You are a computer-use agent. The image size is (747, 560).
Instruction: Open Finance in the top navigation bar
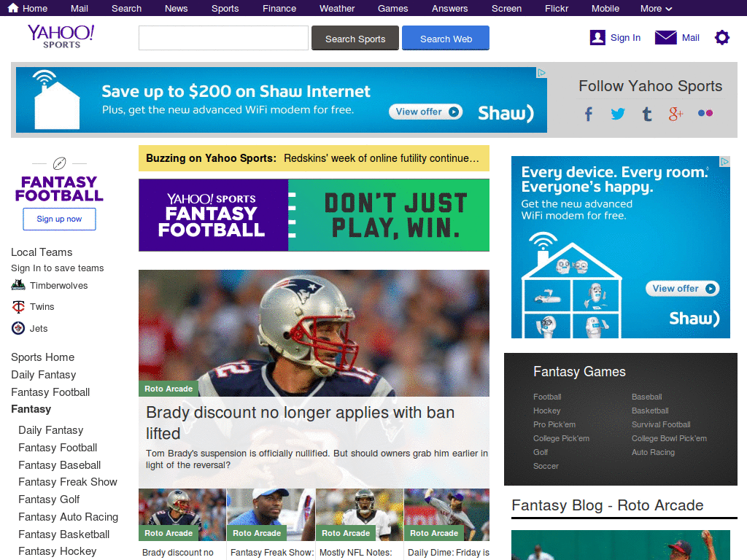[x=279, y=9]
